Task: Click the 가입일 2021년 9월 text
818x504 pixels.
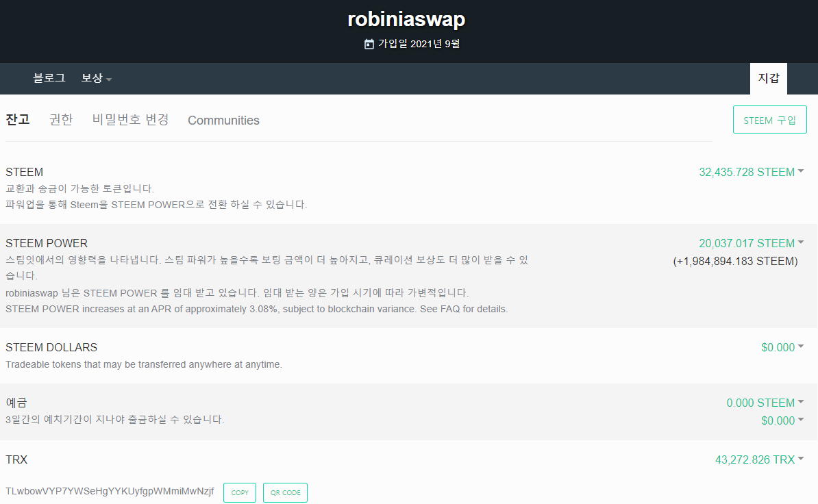Action: pyautogui.click(x=419, y=44)
